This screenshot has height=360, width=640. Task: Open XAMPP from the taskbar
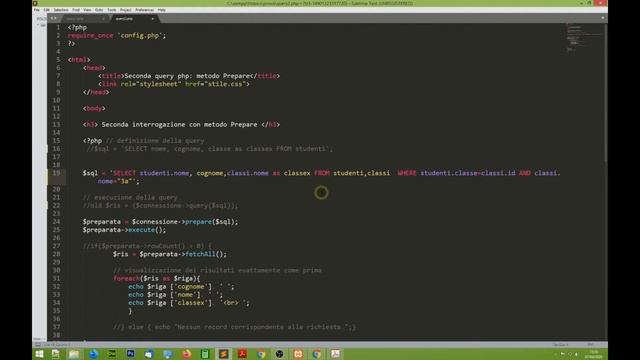298,354
